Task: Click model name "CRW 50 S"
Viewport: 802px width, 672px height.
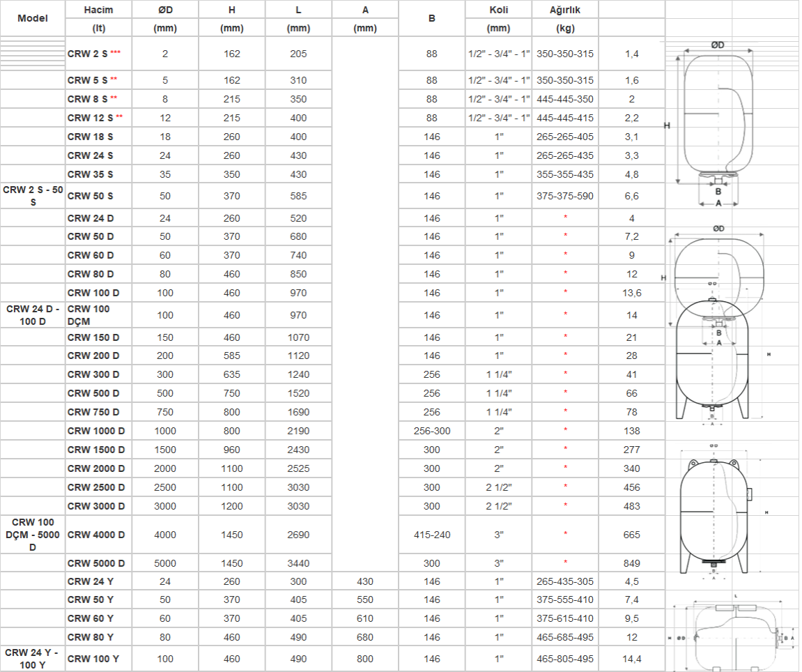Action: pos(90,197)
